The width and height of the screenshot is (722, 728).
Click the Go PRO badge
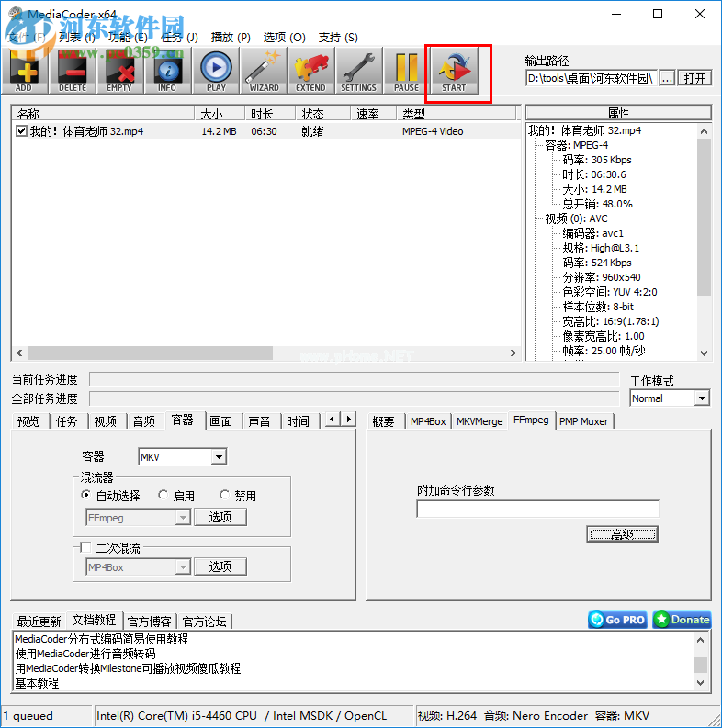(x=617, y=620)
